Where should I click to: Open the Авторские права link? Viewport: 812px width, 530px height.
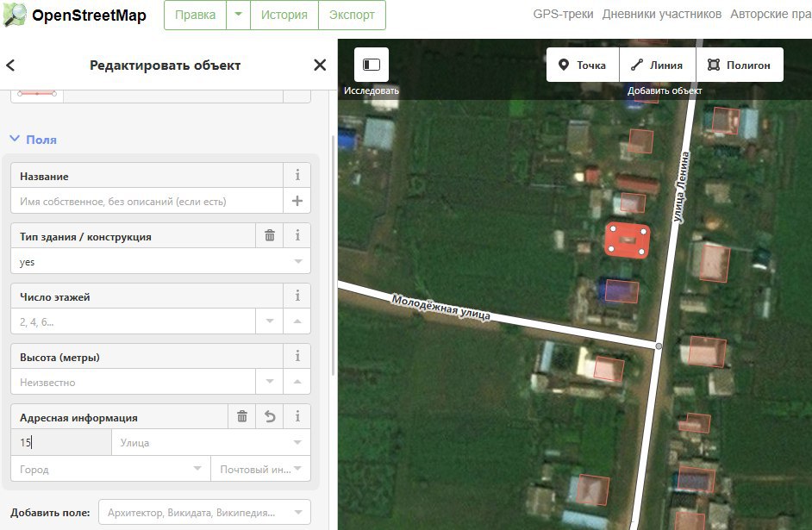(x=771, y=14)
